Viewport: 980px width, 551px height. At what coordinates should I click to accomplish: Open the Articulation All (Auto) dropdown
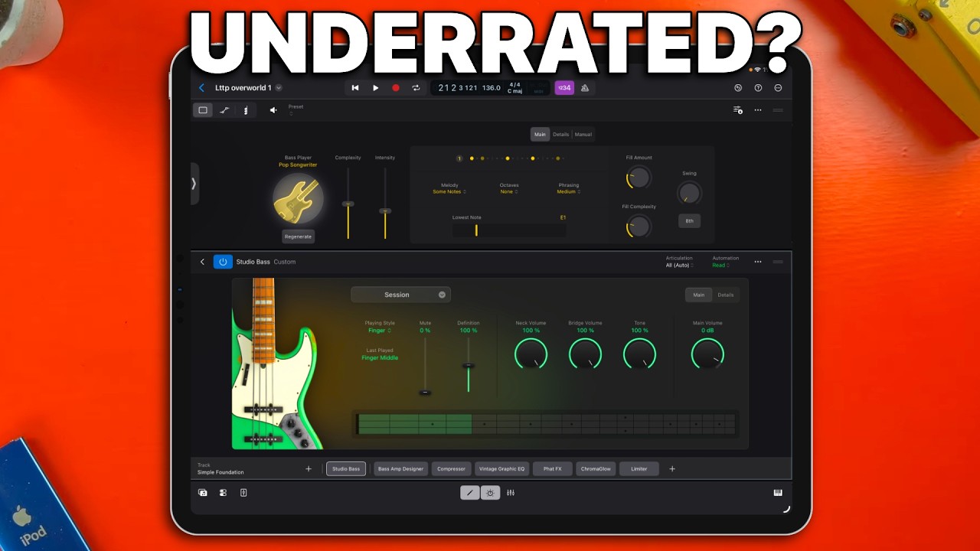point(679,265)
